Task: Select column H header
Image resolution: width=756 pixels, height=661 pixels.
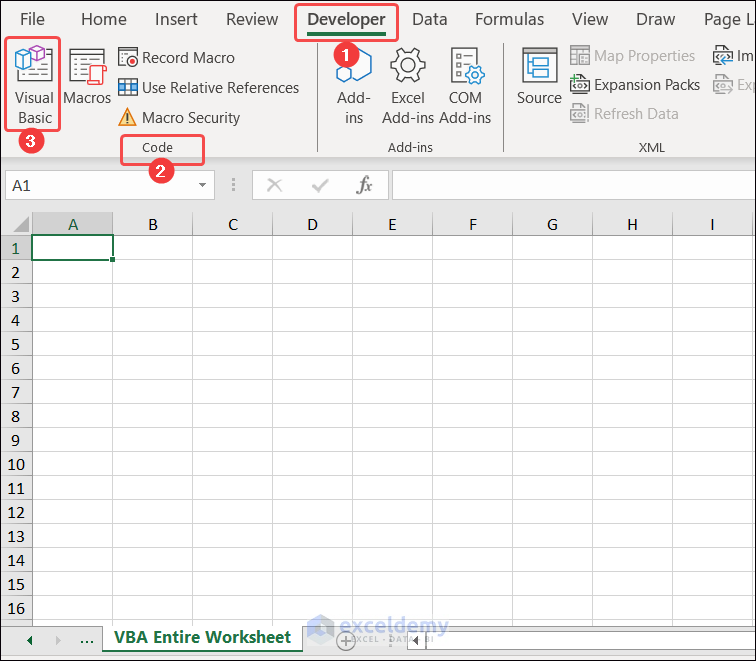Action: point(632,224)
